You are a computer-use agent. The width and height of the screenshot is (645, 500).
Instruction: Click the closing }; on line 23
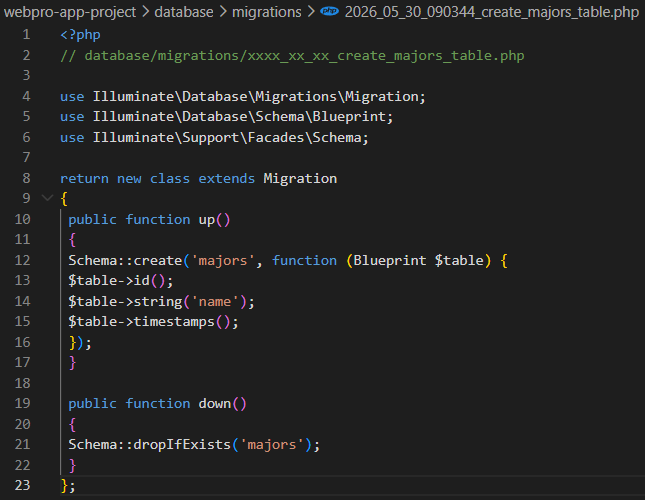(68, 486)
